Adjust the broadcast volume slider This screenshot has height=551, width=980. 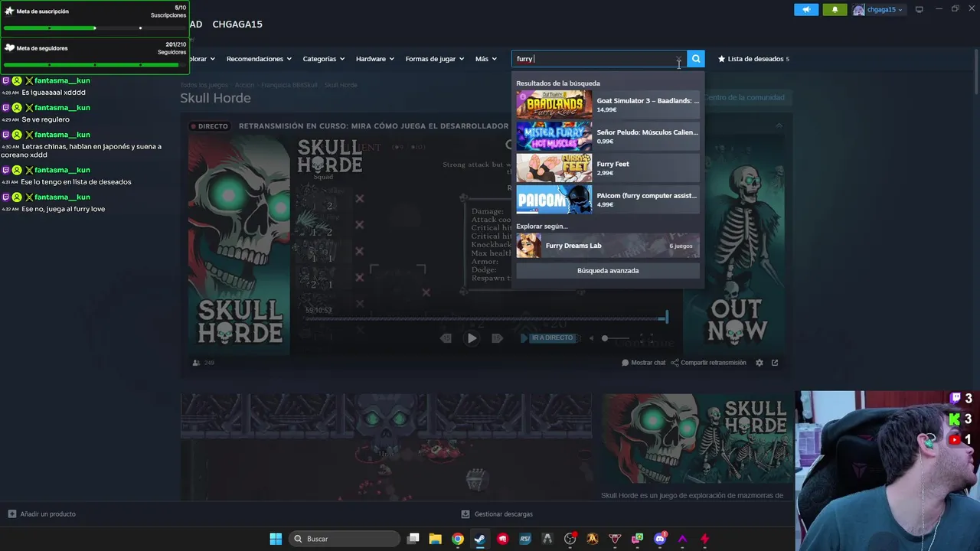click(x=616, y=338)
